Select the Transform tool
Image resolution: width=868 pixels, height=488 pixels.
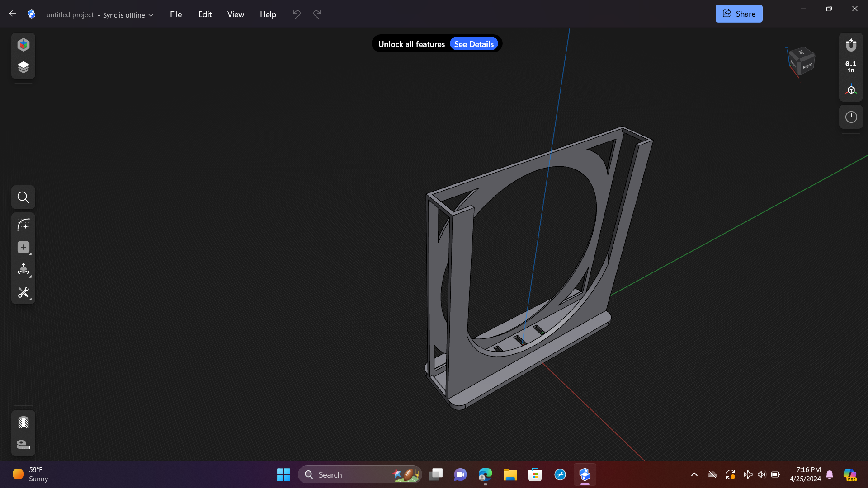(x=23, y=270)
